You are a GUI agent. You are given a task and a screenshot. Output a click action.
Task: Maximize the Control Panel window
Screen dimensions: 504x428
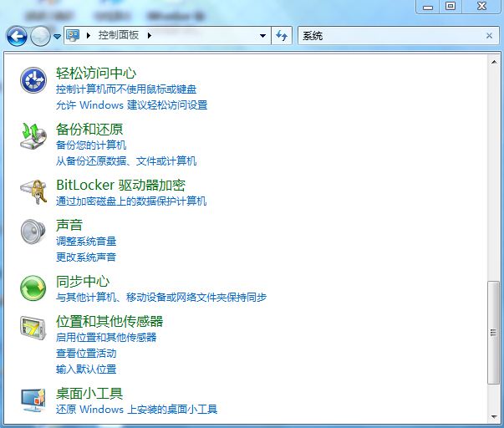point(450,7)
